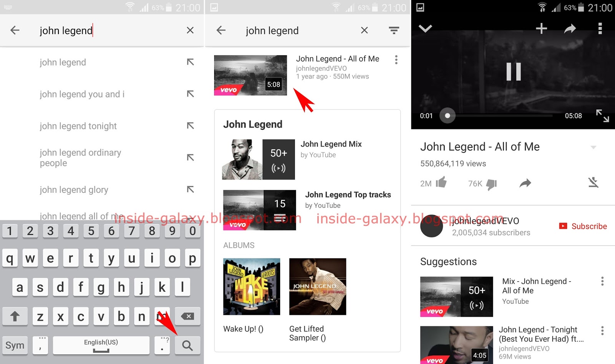This screenshot has width=615, height=364.
Task: Pause the playing video
Action: [x=513, y=71]
